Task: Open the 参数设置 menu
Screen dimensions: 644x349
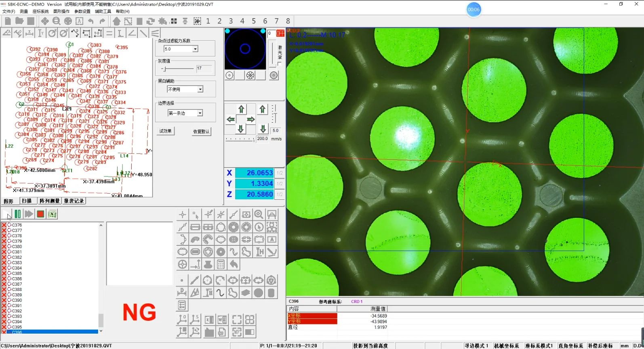Action: (x=82, y=11)
